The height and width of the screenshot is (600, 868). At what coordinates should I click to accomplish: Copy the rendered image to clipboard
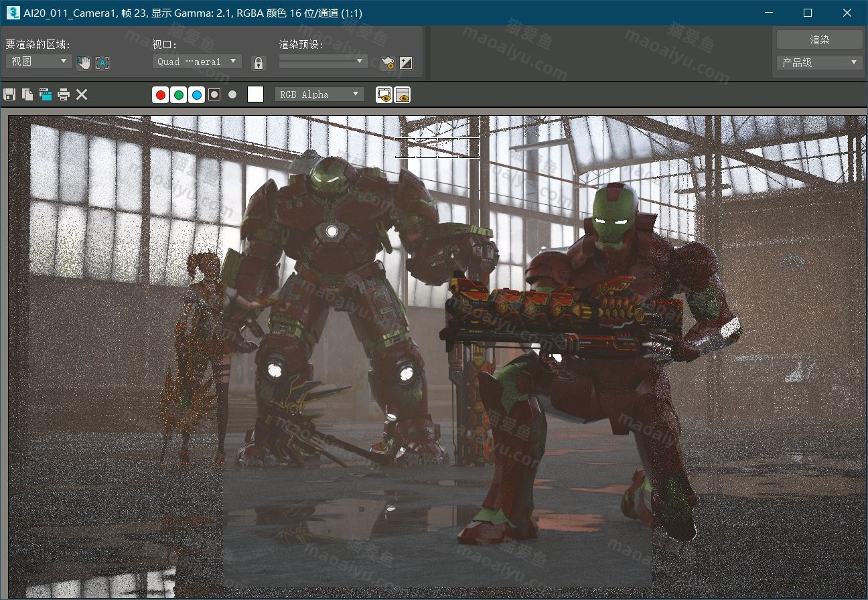click(27, 94)
